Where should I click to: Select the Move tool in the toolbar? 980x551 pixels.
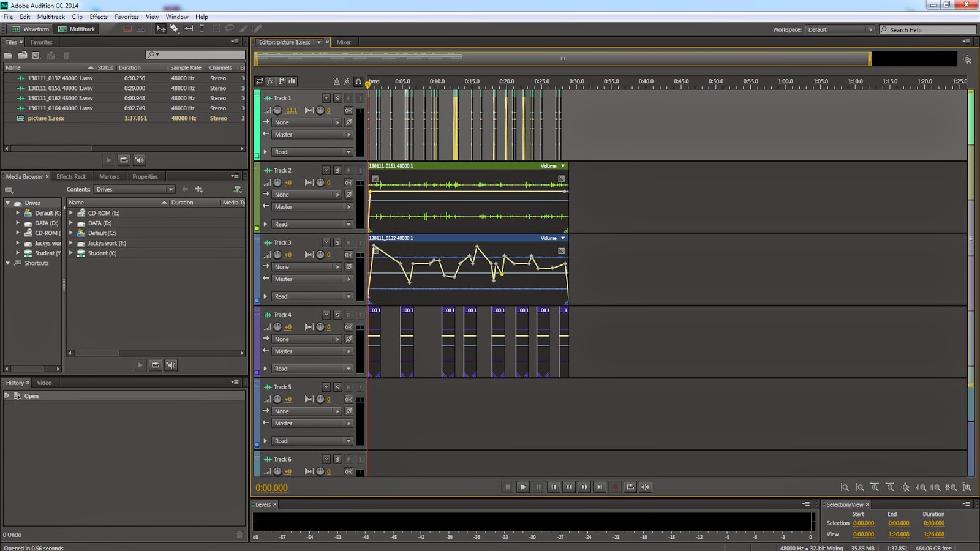[161, 29]
